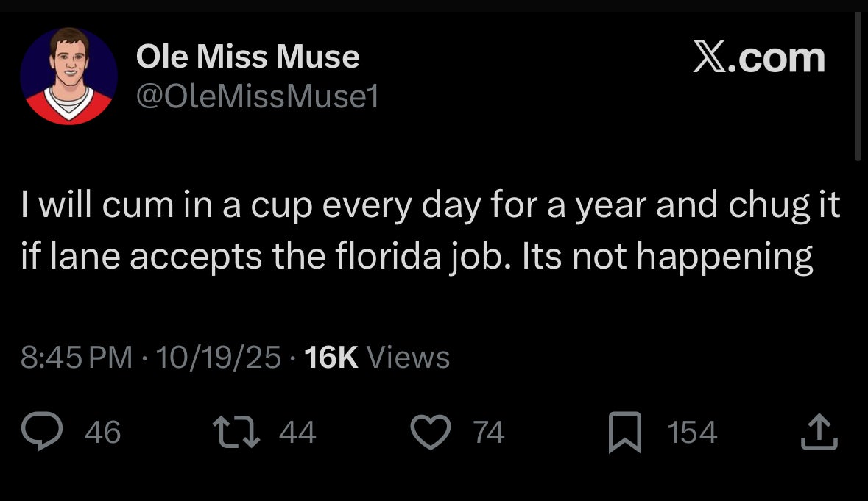Open the Ole Miss Muse profile avatar
This screenshot has width=868, height=501.
point(69,76)
